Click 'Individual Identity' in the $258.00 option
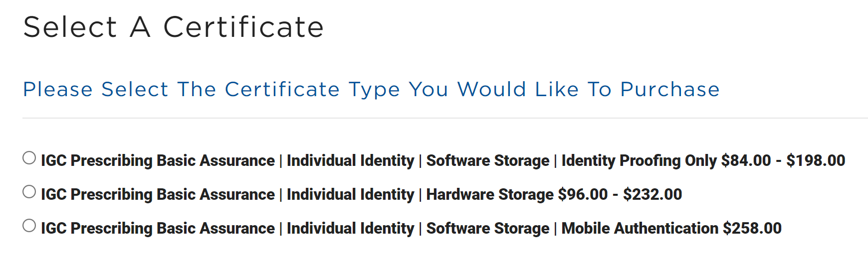The image size is (868, 277). 351,229
